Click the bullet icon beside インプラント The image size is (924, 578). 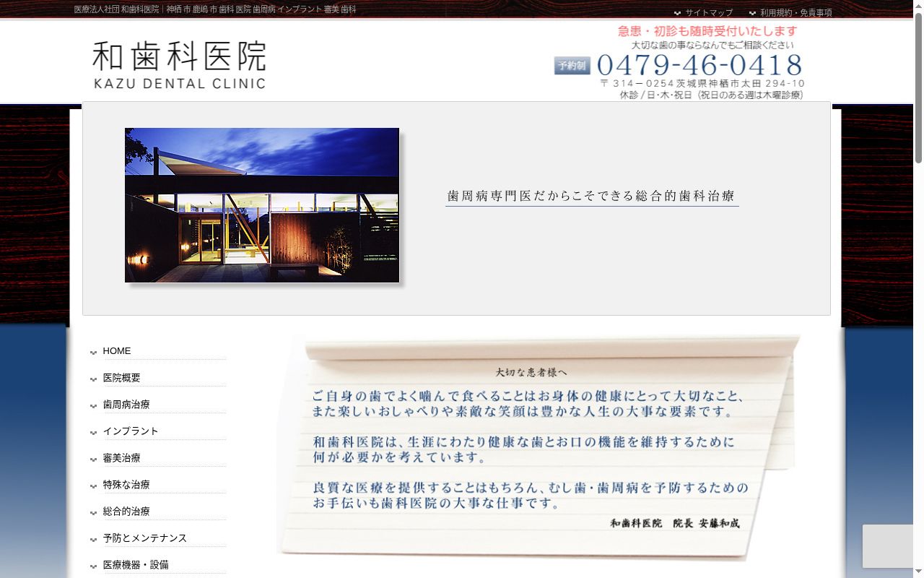93,433
